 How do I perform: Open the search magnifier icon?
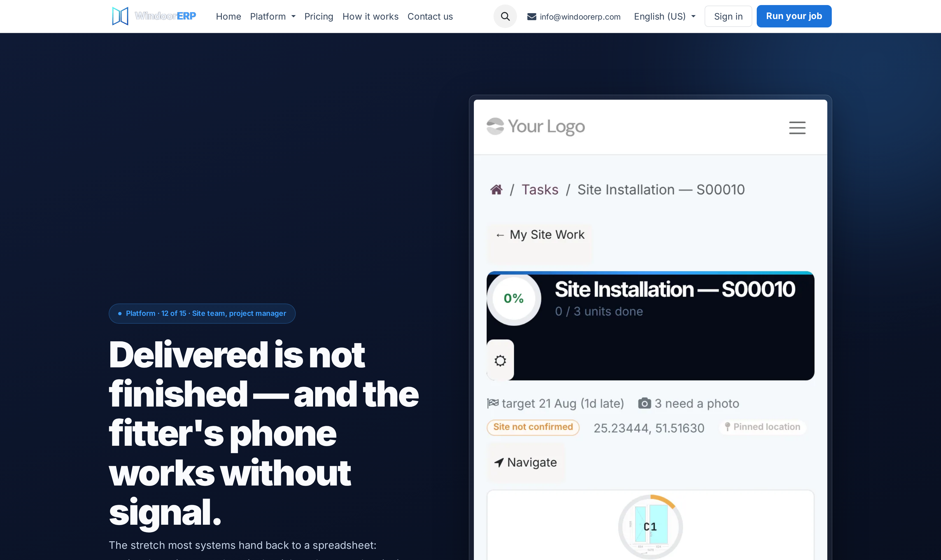[x=505, y=16]
